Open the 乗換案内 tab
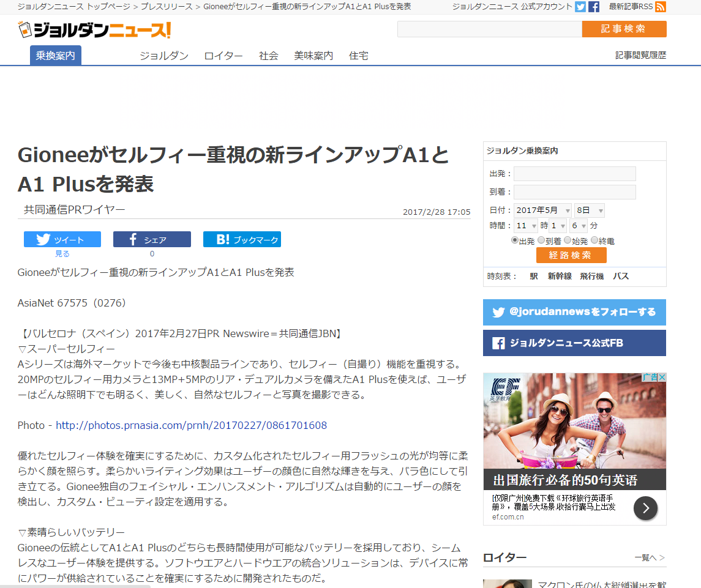Viewport: 701px width, 588px height. coord(56,56)
